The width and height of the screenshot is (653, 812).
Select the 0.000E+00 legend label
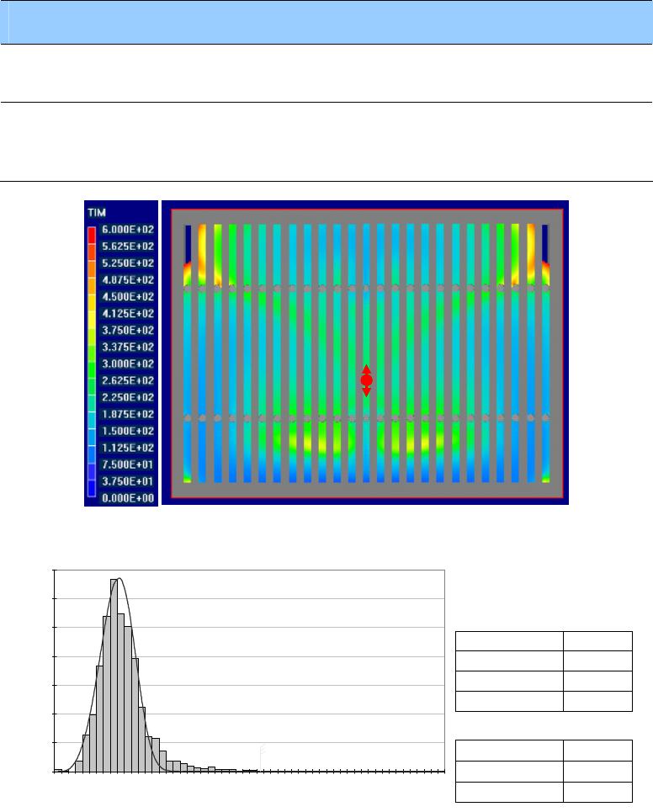(x=128, y=498)
